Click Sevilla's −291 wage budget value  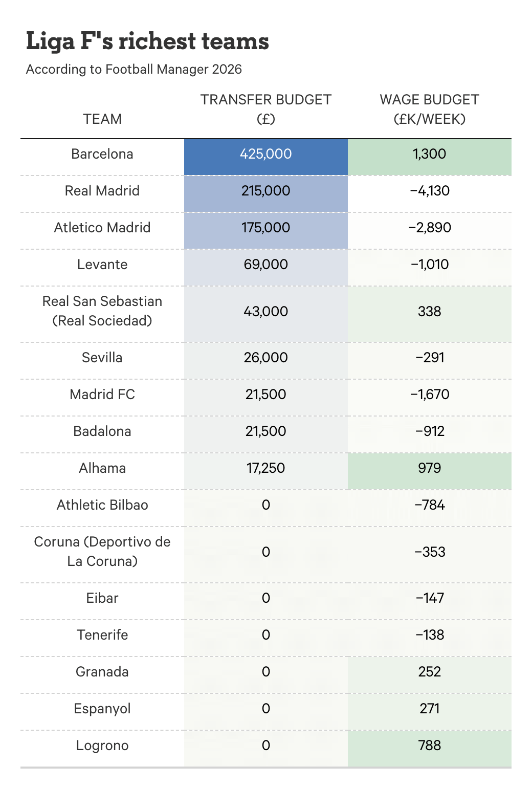(x=429, y=358)
